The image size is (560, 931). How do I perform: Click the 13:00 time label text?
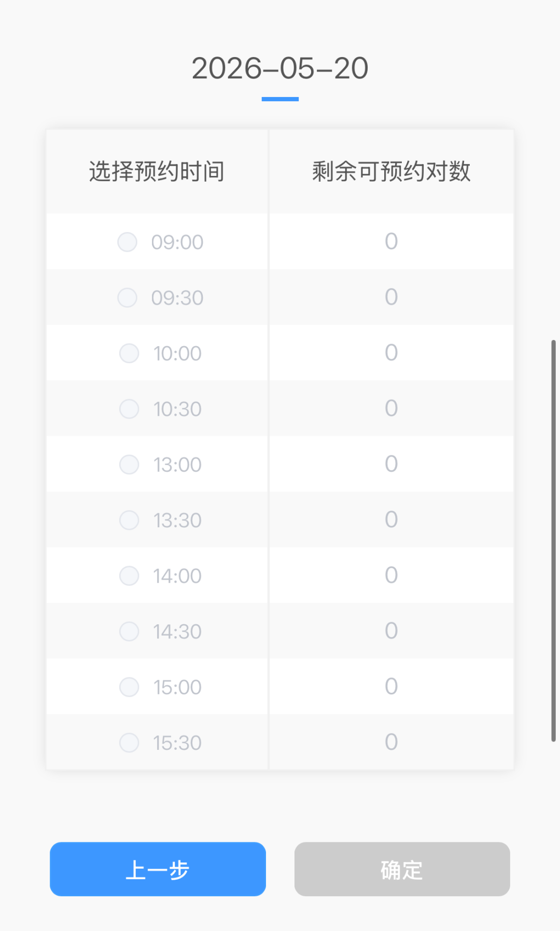(177, 465)
